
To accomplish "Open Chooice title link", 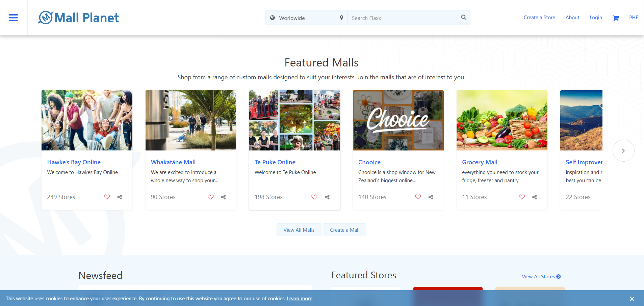I will point(369,162).
